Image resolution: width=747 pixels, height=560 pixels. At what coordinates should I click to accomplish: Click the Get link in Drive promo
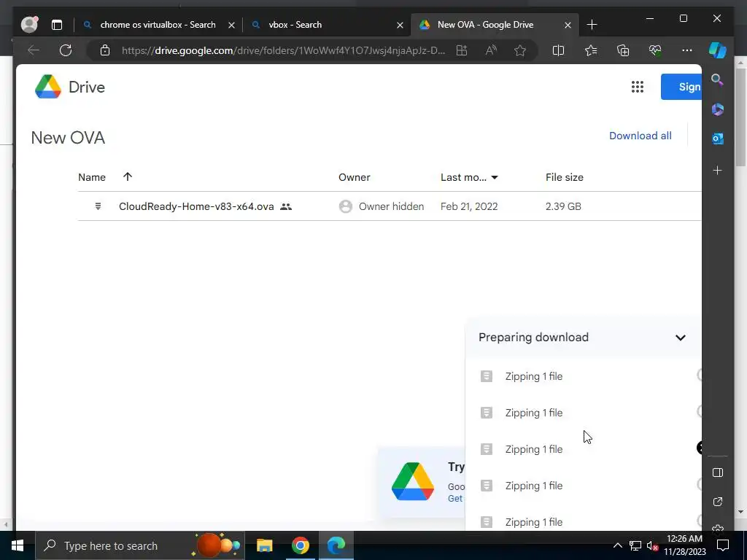[x=455, y=499]
